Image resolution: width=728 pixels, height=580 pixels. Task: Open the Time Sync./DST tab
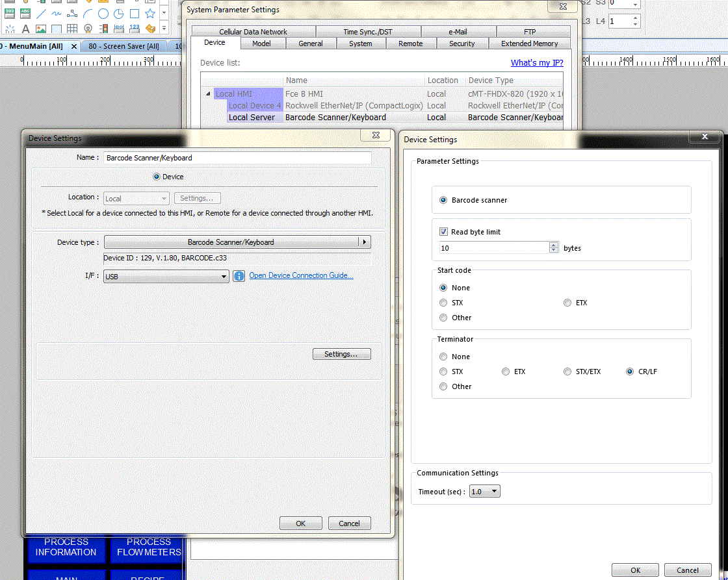pos(368,32)
